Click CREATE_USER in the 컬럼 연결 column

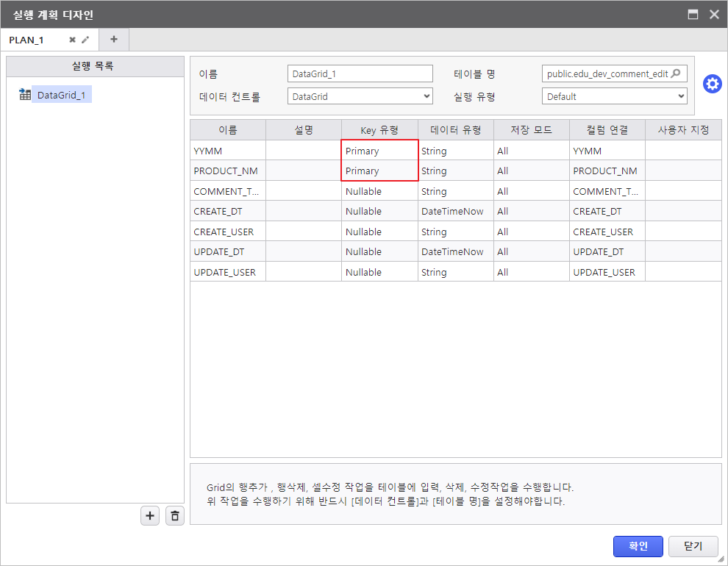[x=607, y=232]
